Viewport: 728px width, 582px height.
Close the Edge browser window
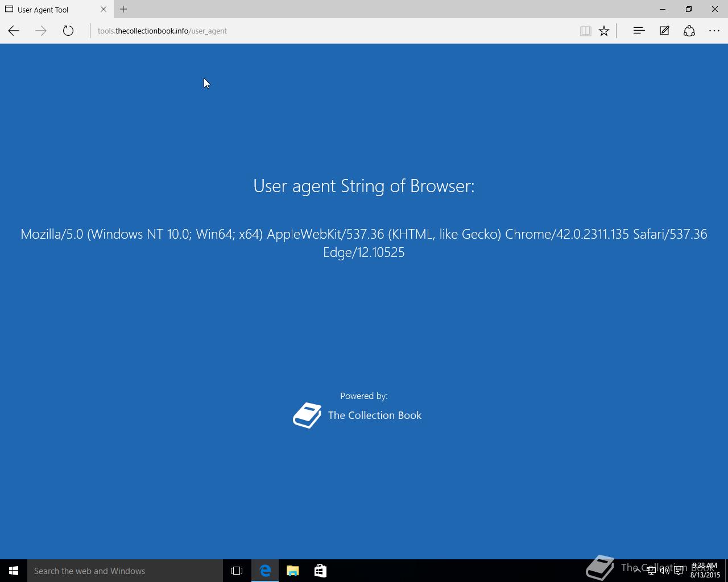pos(715,9)
